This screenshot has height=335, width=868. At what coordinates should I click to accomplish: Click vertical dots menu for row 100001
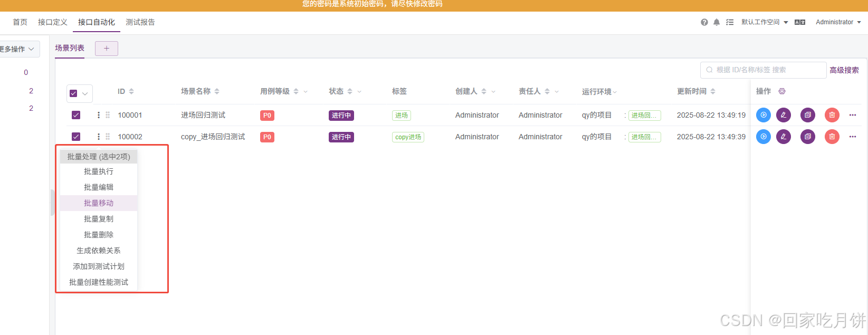99,115
